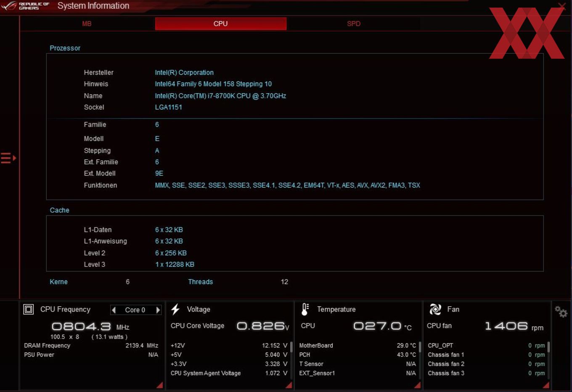Viewport: 572px width, 392px height.
Task: Click the Funktionen instruction set list
Action: coord(287,185)
